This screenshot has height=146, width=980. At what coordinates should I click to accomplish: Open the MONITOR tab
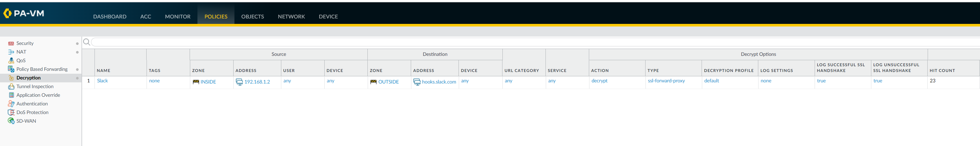tap(177, 17)
